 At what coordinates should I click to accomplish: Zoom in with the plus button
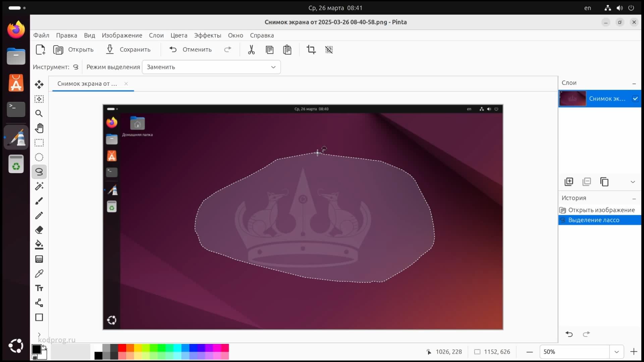click(x=634, y=352)
